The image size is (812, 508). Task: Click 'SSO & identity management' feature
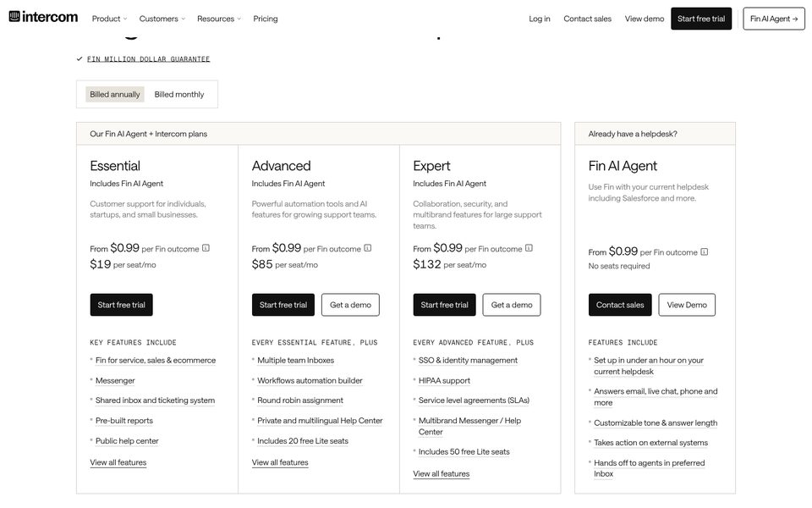468,361
